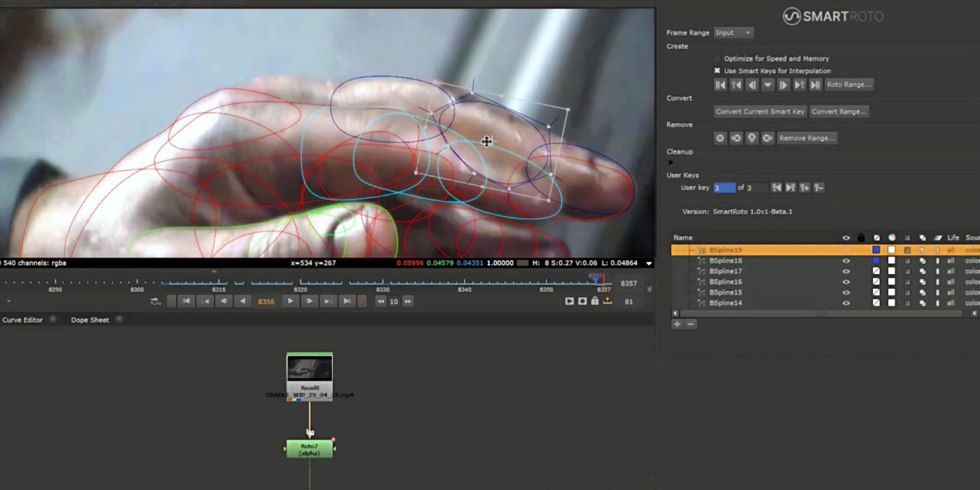Click the Remove Range button

806,138
